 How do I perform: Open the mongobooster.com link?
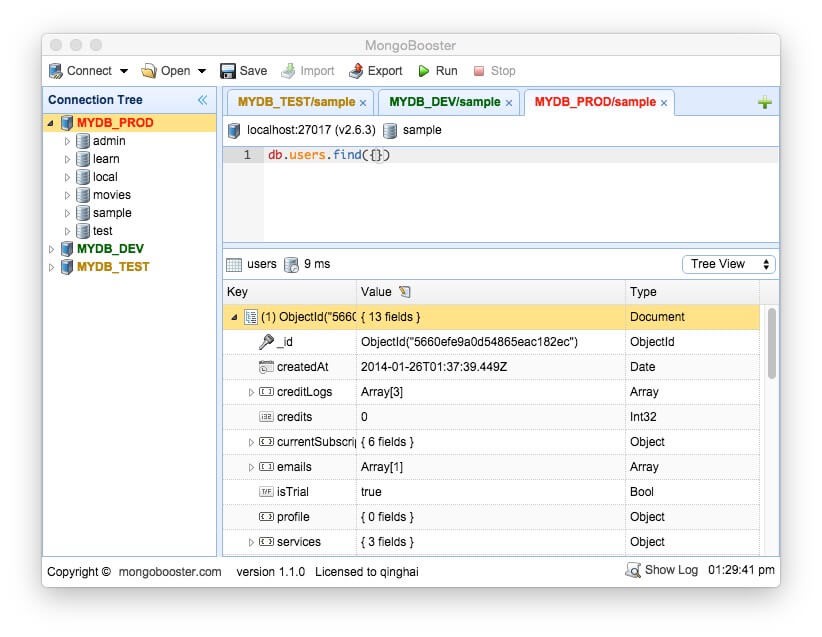(170, 572)
